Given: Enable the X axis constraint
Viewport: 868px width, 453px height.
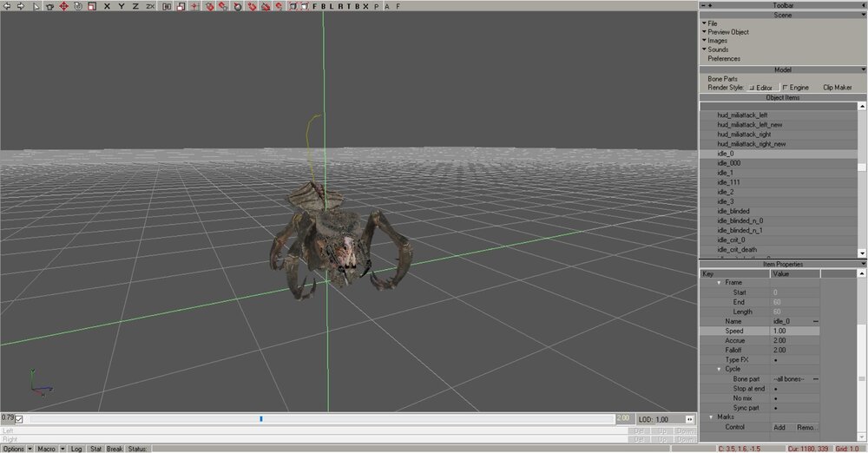Looking at the screenshot, I should [x=107, y=6].
